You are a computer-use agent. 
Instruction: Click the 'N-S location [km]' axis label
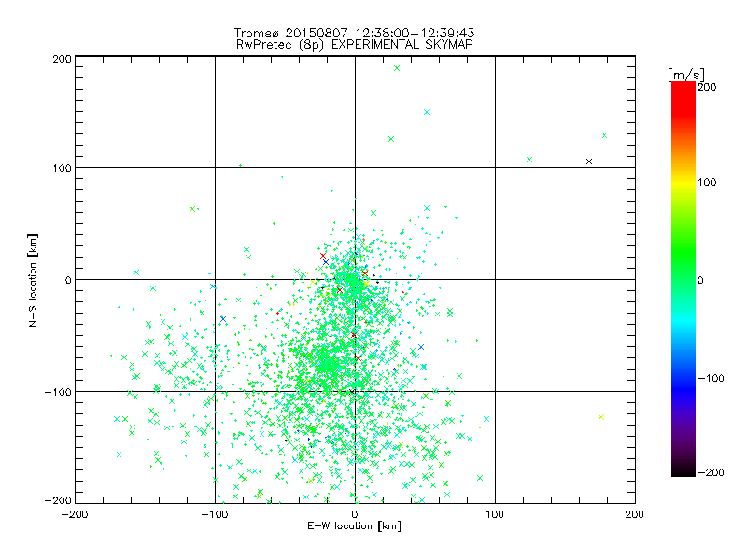[x=33, y=280]
